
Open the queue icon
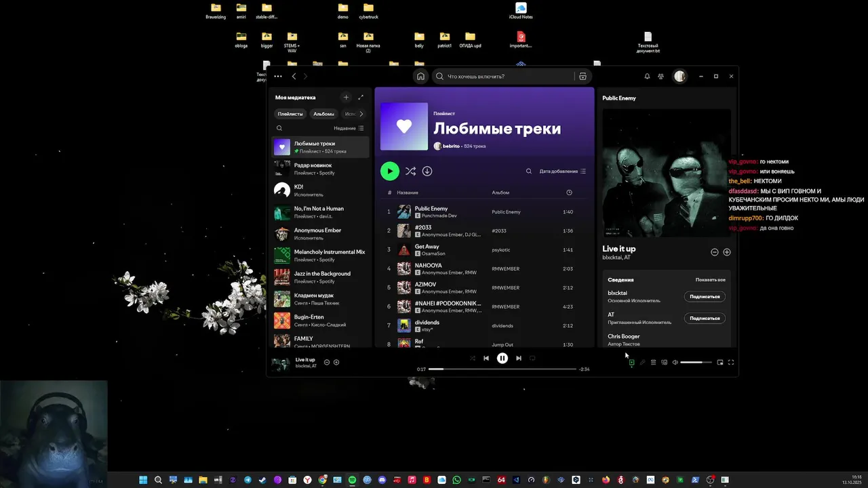[653, 363]
